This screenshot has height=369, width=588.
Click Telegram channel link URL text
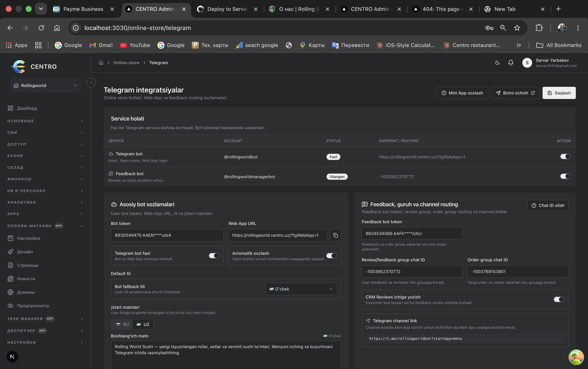click(x=415, y=339)
